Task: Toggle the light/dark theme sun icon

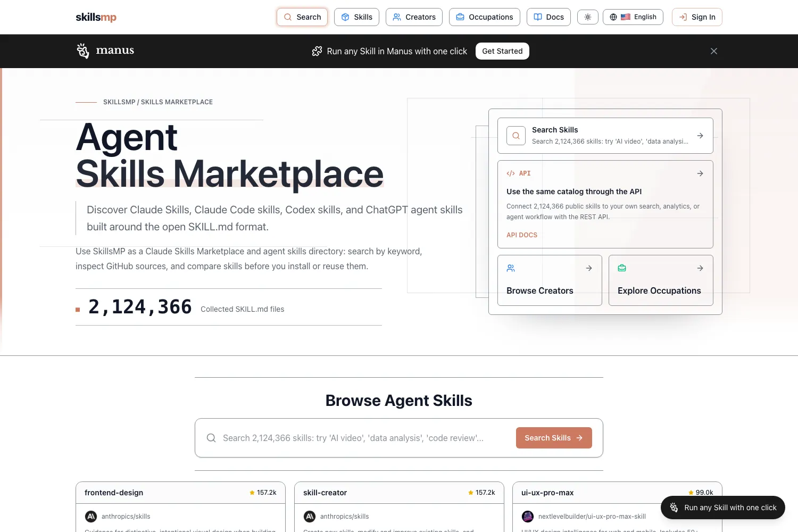Action: [x=588, y=17]
